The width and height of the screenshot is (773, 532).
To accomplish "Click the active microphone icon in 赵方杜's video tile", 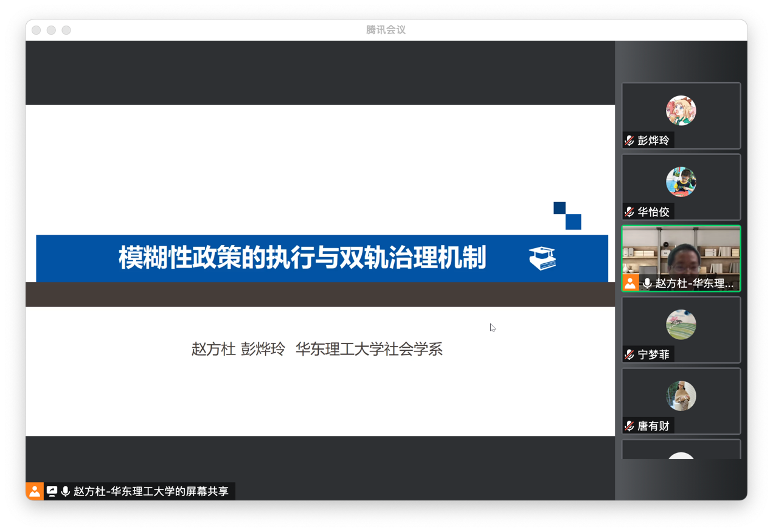I will (x=647, y=283).
